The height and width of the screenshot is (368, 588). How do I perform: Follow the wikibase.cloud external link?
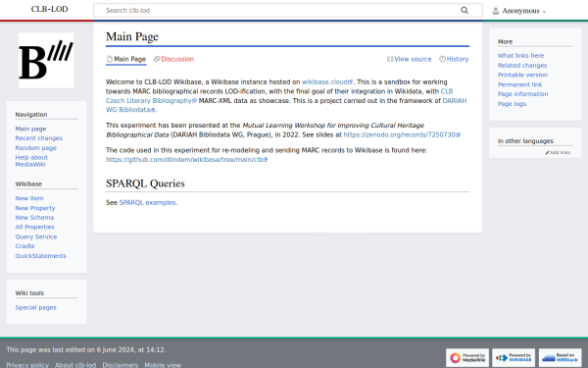coord(327,81)
